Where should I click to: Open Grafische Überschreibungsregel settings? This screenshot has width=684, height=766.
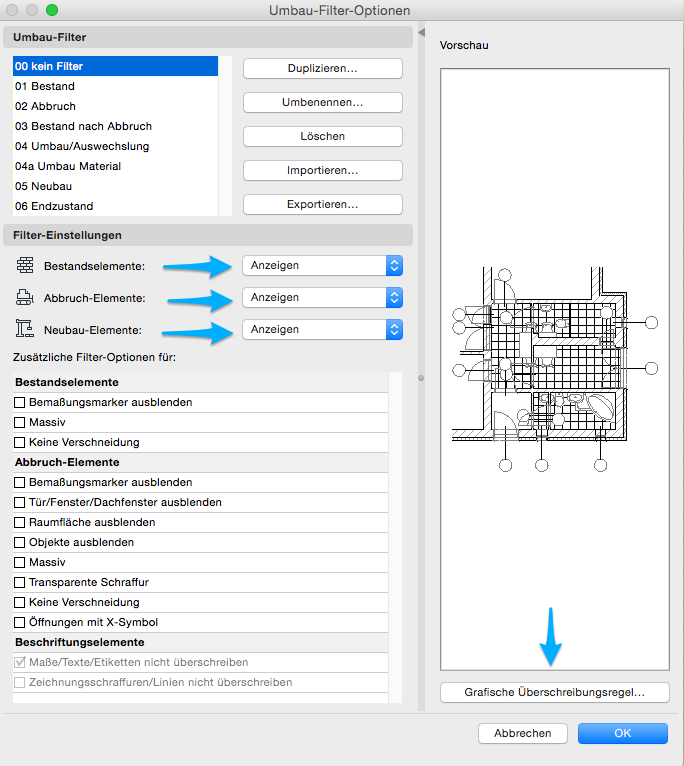[x=554, y=692]
